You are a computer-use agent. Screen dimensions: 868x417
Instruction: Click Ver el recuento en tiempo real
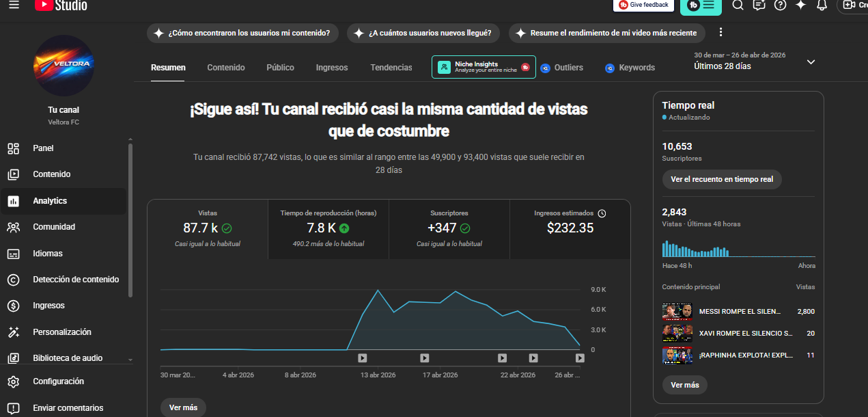(x=722, y=179)
